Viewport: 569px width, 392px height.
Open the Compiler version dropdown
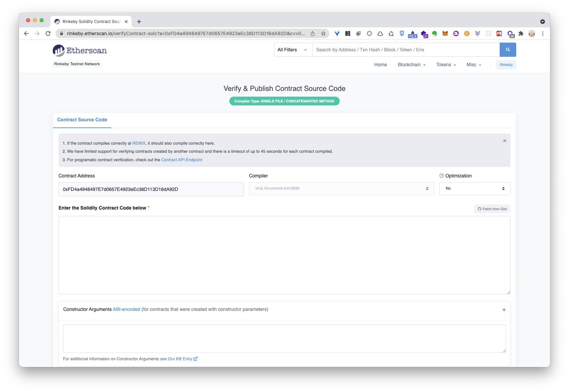341,189
